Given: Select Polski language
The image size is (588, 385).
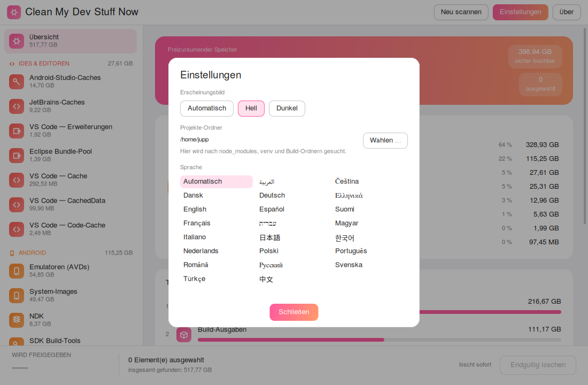Looking at the screenshot, I should click(x=292, y=251).
